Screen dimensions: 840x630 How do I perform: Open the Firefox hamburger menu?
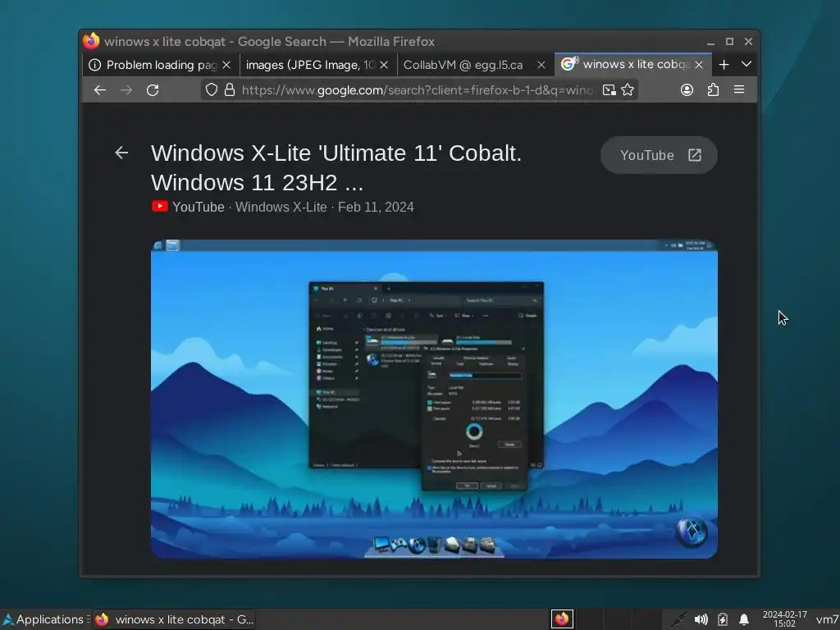click(739, 89)
